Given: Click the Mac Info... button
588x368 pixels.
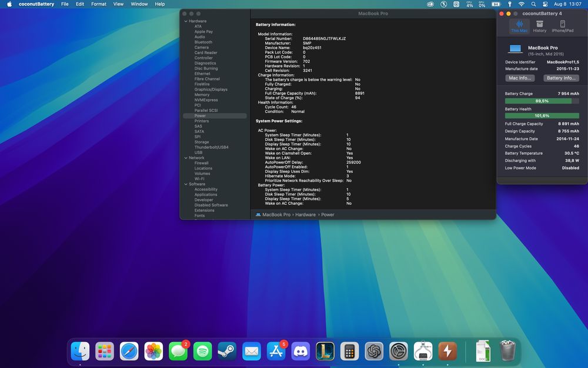Looking at the screenshot, I should click(520, 78).
